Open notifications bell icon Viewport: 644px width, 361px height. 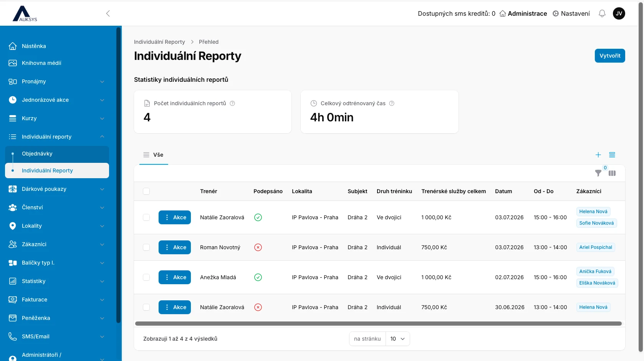pyautogui.click(x=602, y=13)
